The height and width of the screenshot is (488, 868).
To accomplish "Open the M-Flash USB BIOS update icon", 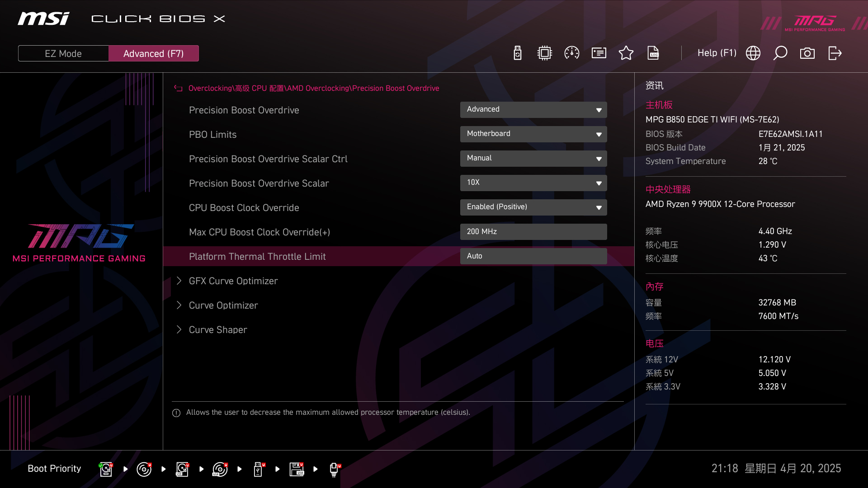I will [518, 53].
